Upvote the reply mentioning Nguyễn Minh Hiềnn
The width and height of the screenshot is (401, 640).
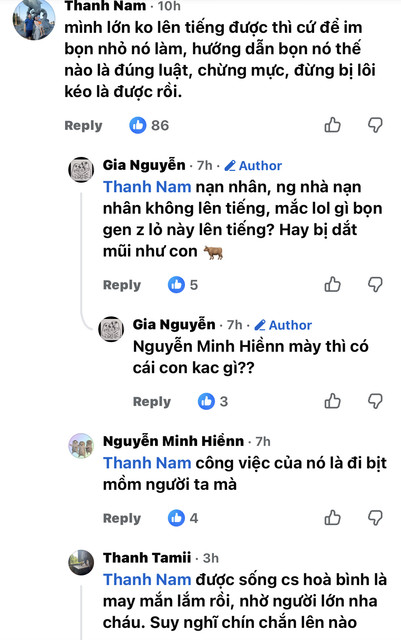coord(332,401)
